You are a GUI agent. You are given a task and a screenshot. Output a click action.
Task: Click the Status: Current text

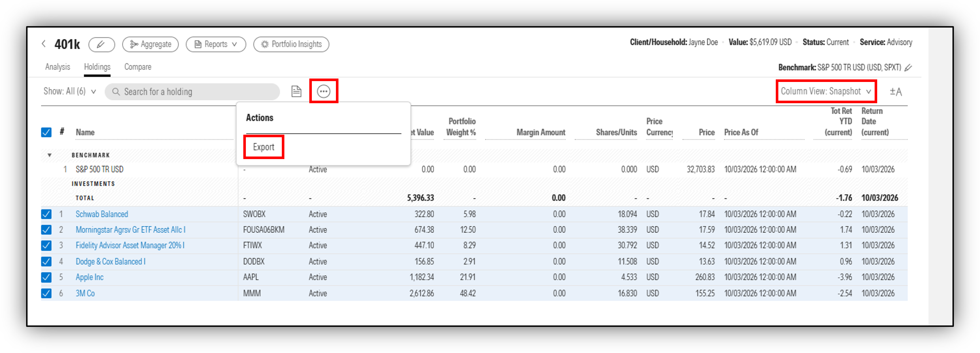[x=825, y=42]
